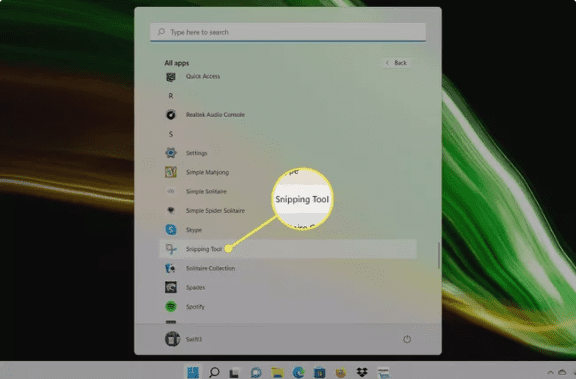Click the All apps list scrollbar

(438, 255)
